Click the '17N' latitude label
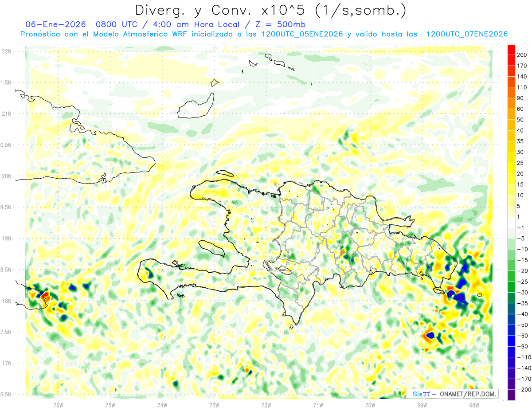The image size is (532, 411). click(x=6, y=364)
